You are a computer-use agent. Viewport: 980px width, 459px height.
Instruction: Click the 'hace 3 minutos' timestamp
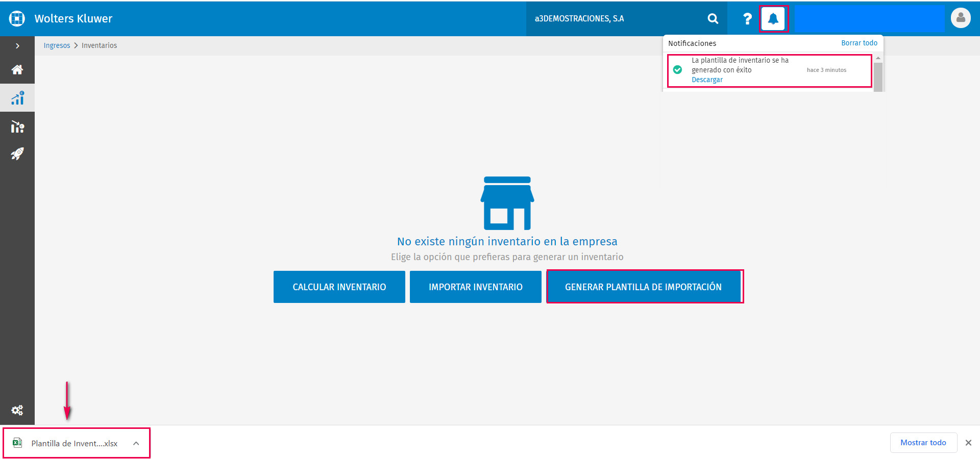point(826,70)
